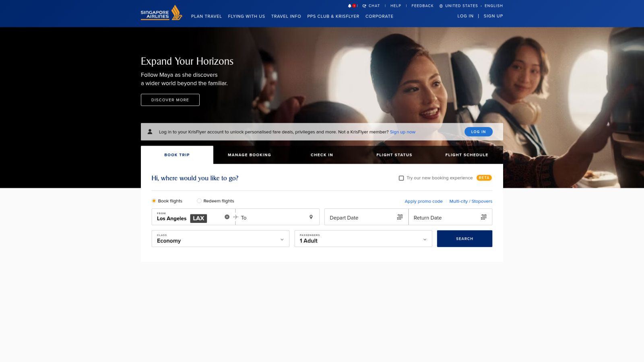Click the From Los Angeles field

pyautogui.click(x=193, y=217)
